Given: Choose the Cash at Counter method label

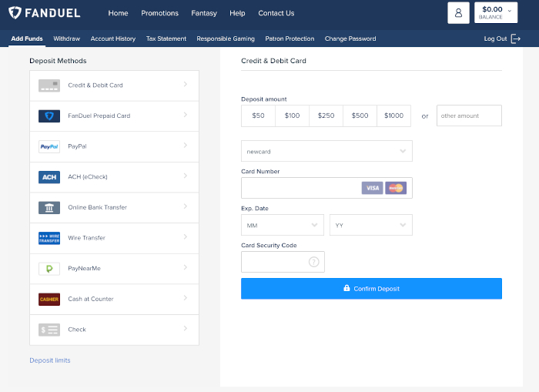Looking at the screenshot, I should point(91,299).
